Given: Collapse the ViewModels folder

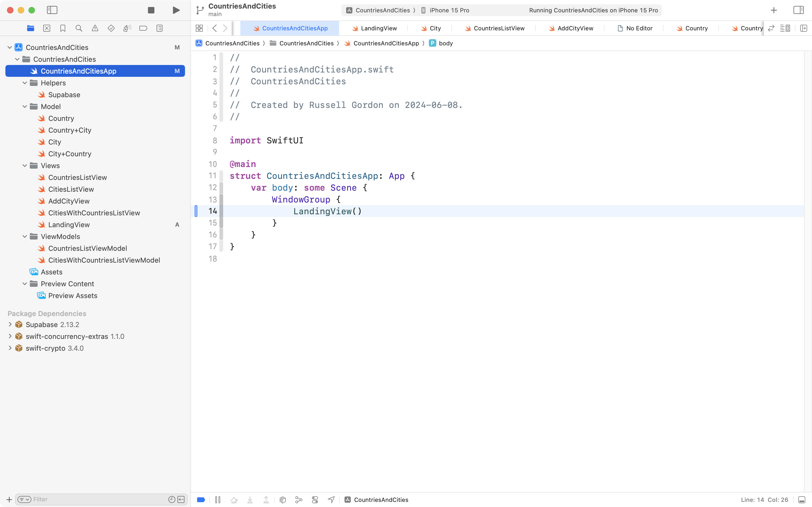Looking at the screenshot, I should (24, 236).
